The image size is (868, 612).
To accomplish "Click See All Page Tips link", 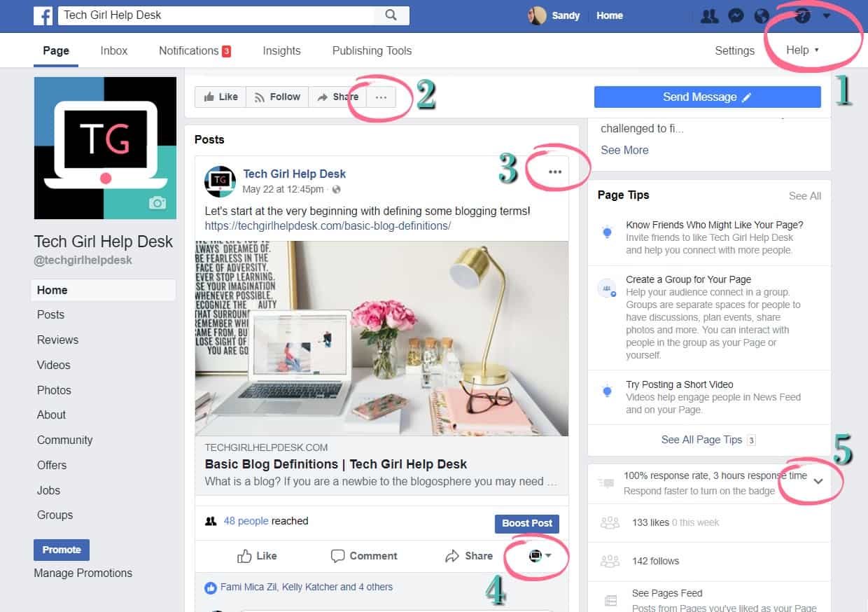I will tap(701, 440).
